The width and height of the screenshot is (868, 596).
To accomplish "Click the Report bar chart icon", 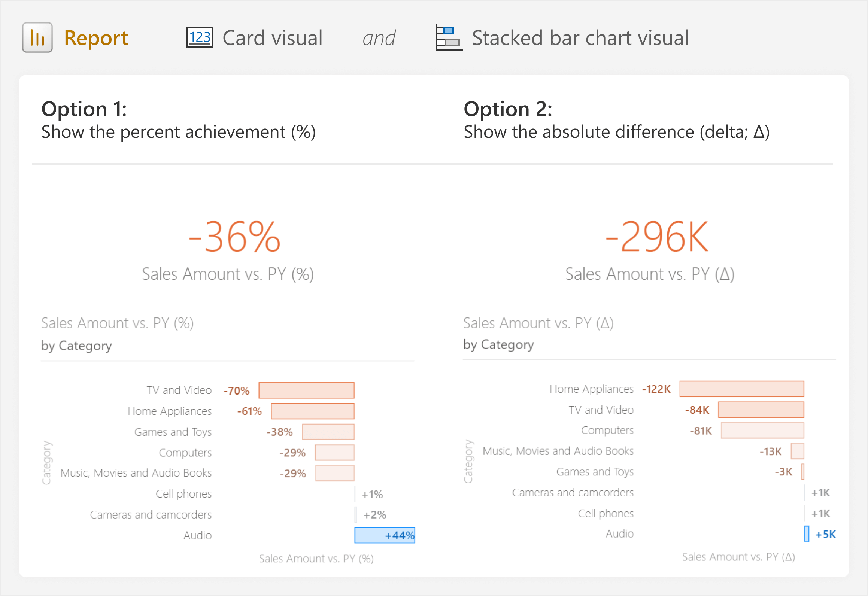I will (37, 37).
